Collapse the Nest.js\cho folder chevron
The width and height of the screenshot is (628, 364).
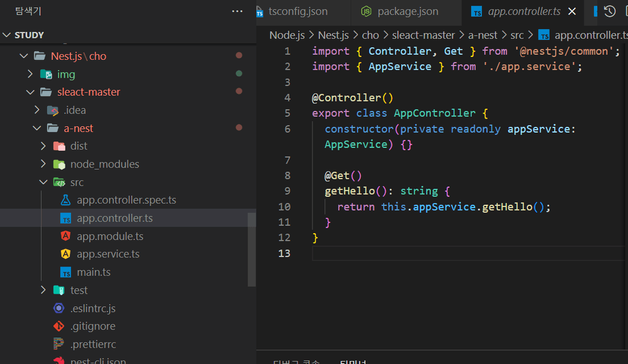coord(24,56)
